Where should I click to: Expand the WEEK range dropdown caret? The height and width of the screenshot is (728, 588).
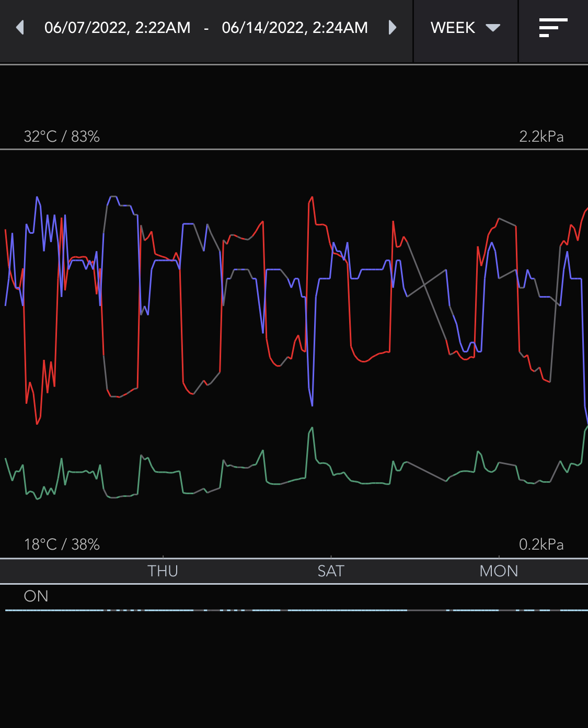493,28
